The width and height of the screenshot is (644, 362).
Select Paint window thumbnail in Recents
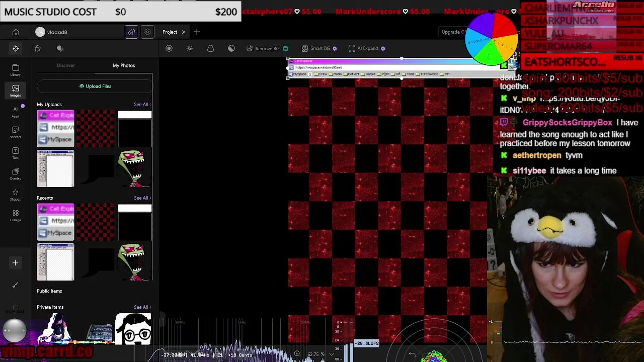coord(55,262)
